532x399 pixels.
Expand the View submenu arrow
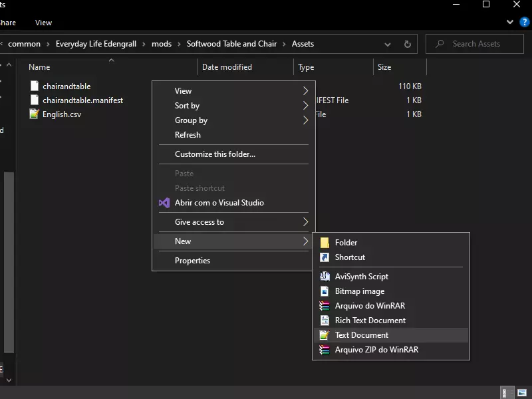coord(305,91)
